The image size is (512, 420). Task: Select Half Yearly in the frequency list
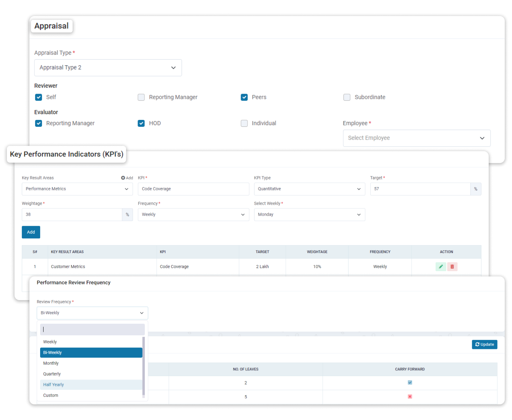tap(53, 385)
